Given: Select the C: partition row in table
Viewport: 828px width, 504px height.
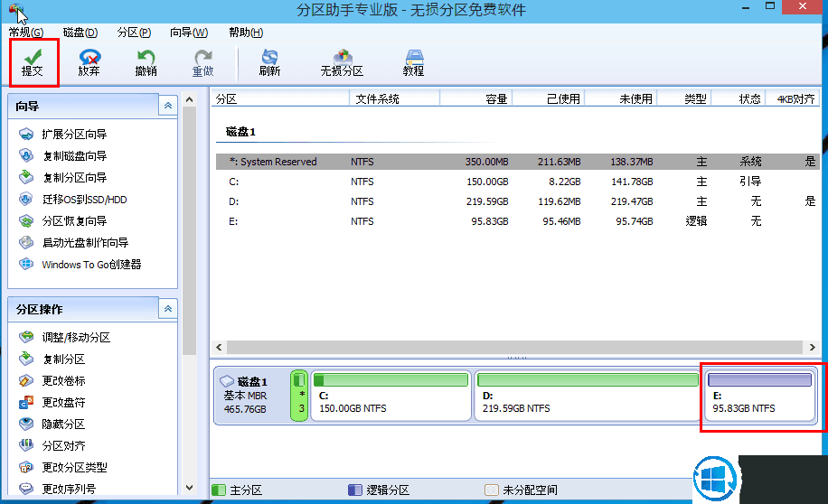Looking at the screenshot, I should tap(517, 182).
